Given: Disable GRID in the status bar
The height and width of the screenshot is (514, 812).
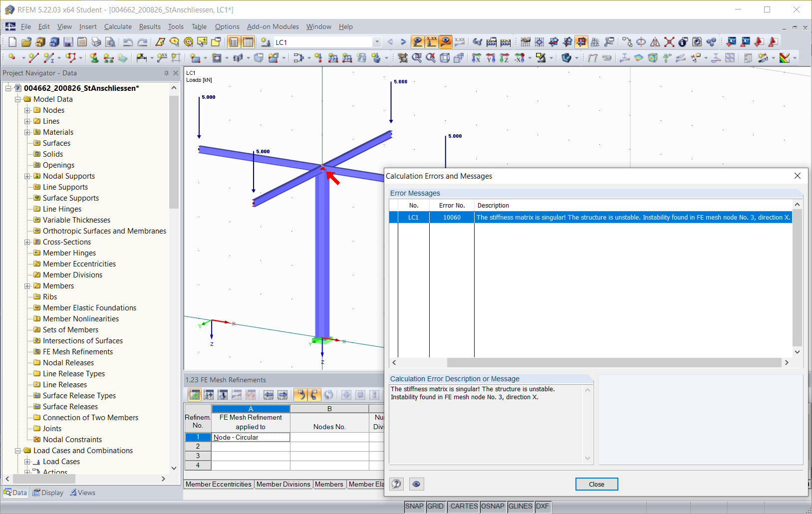Looking at the screenshot, I should 436,507.
